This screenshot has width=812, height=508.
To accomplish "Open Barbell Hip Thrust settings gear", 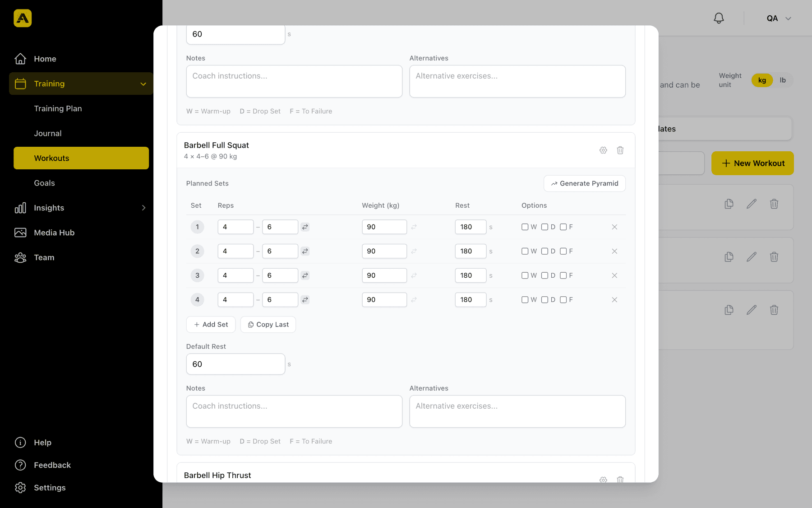I will (x=603, y=480).
